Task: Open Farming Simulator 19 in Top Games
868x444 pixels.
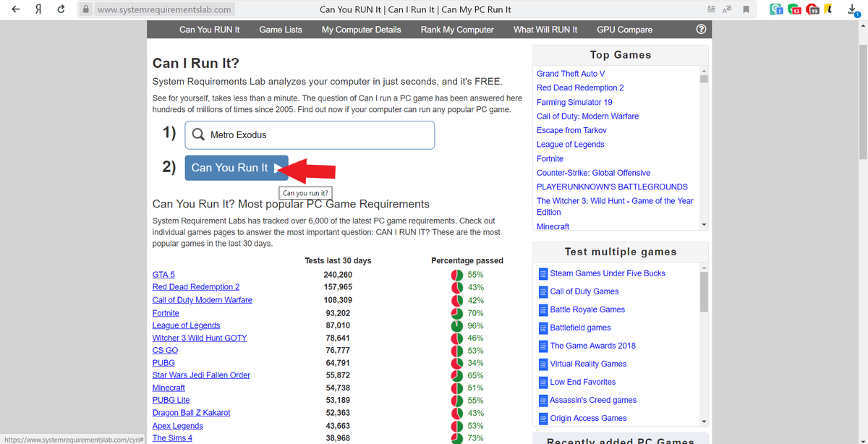Action: pos(574,102)
